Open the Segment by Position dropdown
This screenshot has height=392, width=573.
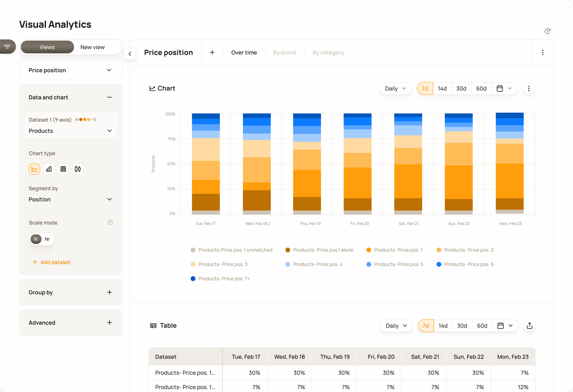click(x=71, y=199)
